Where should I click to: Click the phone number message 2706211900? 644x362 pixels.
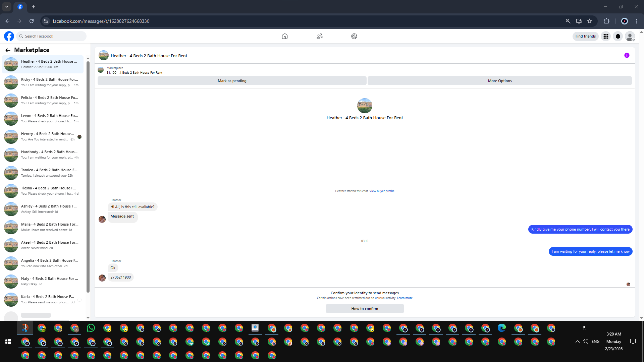tap(121, 277)
